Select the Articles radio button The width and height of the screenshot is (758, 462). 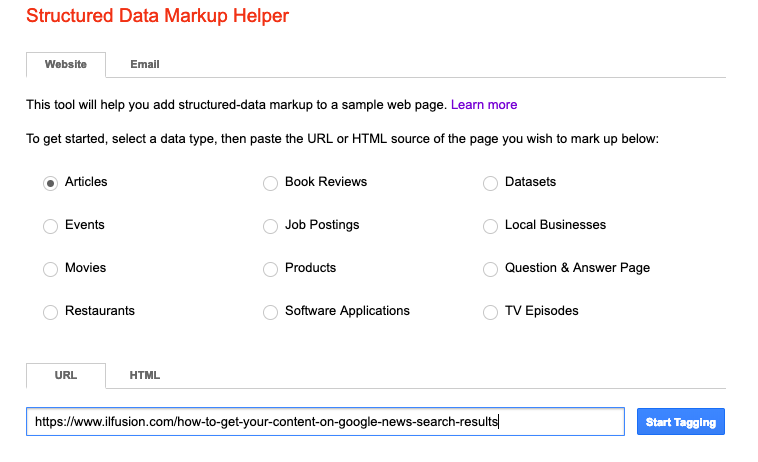pyautogui.click(x=50, y=183)
